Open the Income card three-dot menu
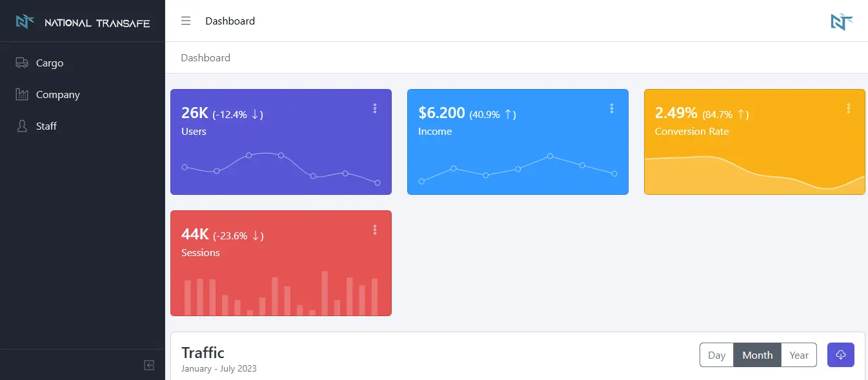 (612, 108)
